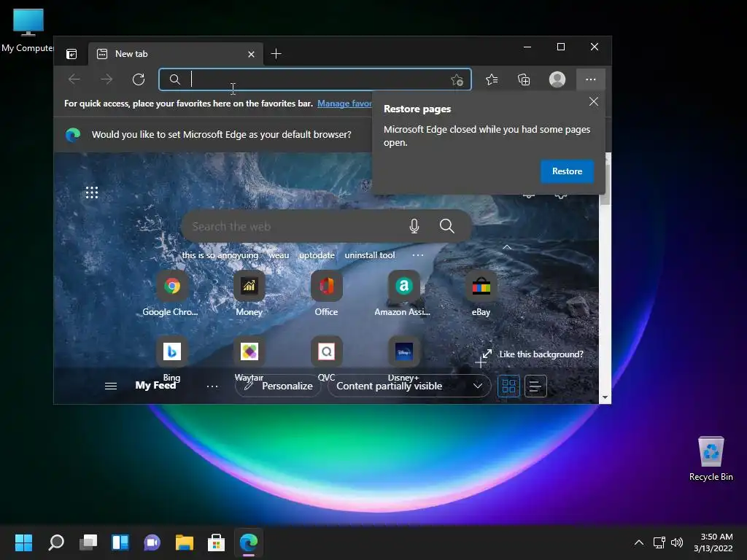Select the 'weau' recent search
The height and width of the screenshot is (560, 747).
[279, 255]
